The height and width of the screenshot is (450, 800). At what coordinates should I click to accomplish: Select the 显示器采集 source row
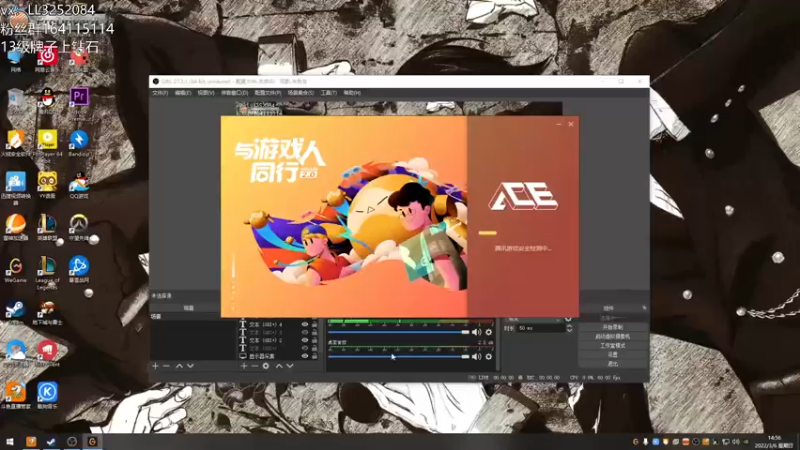pyautogui.click(x=279, y=356)
